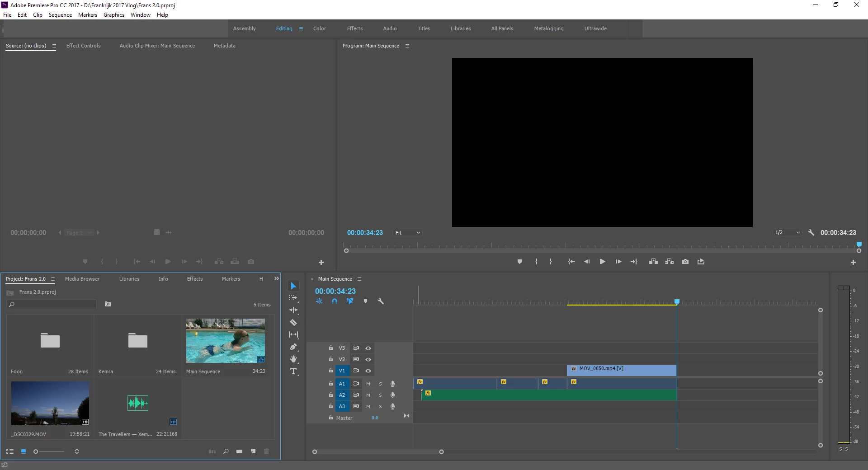Click the timeline playhead timecode

335,291
